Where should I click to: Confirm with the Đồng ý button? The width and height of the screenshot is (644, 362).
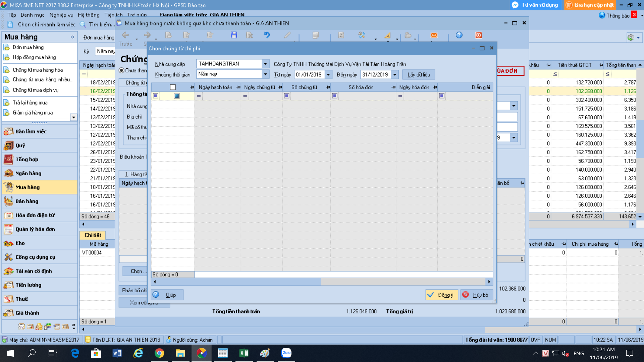pos(441,295)
